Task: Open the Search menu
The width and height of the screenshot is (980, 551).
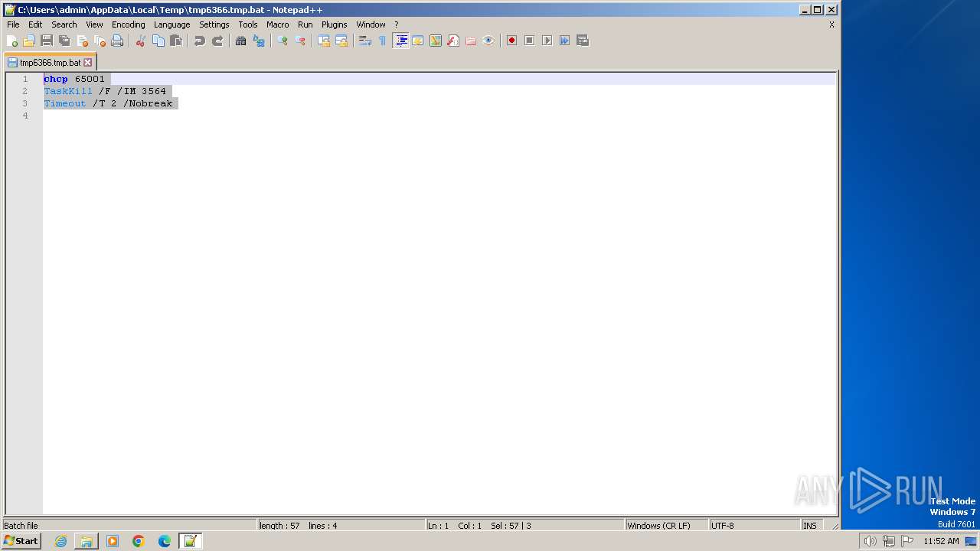Action: 64,24
